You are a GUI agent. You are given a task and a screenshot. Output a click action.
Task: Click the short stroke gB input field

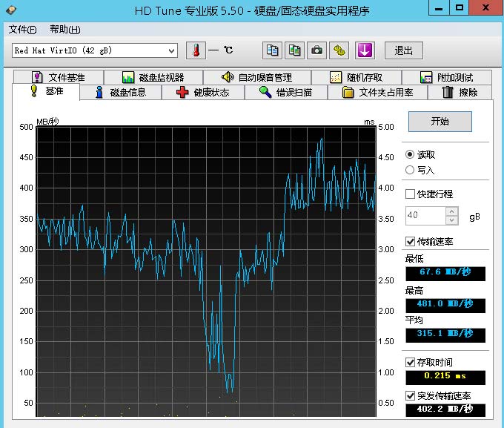click(425, 216)
